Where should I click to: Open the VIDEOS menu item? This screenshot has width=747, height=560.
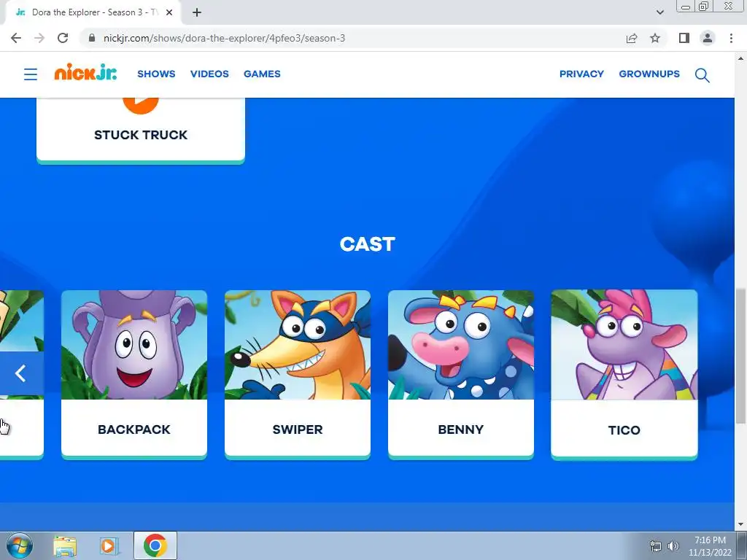tap(209, 74)
